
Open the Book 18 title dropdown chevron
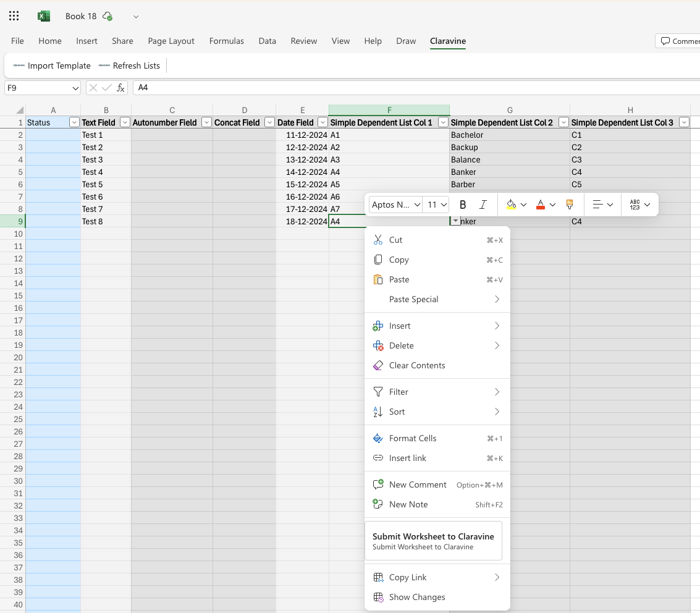[x=136, y=17]
